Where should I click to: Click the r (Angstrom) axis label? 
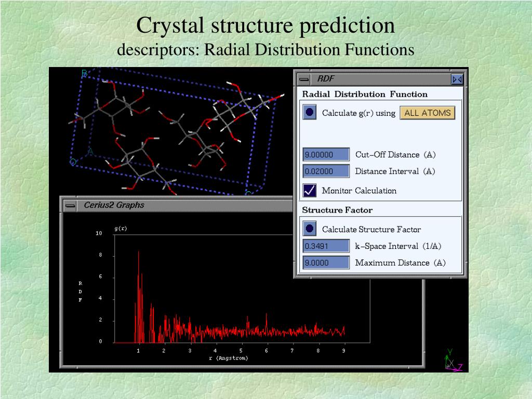coord(229,358)
